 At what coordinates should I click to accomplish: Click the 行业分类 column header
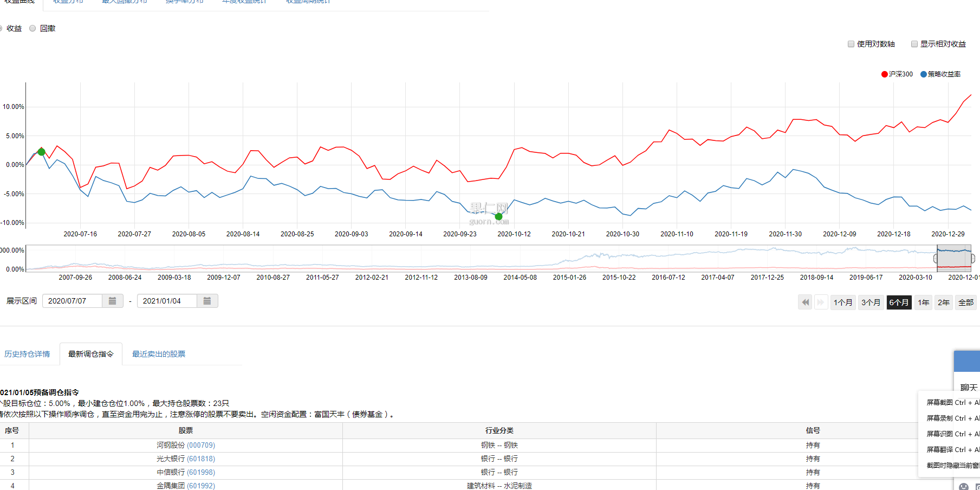tap(499, 430)
